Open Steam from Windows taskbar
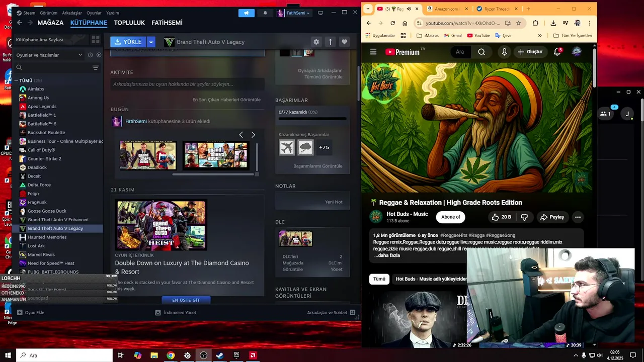644x362 pixels. 220,355
